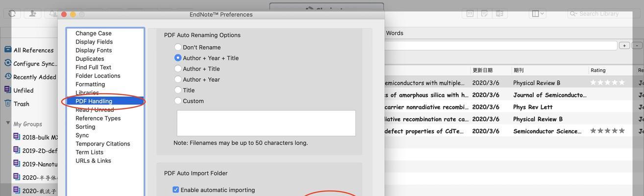Click the 2020-载流子 group icon

17,190
